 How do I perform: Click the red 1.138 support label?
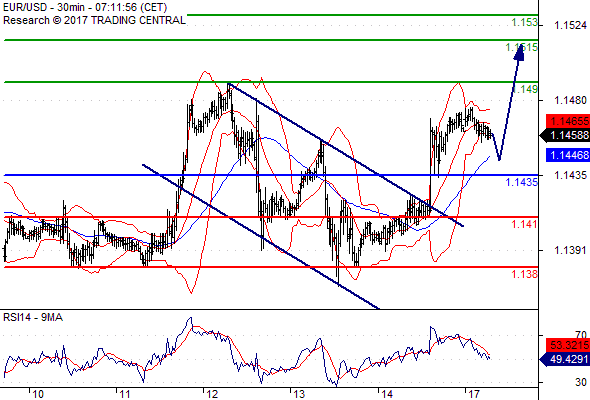coord(525,274)
